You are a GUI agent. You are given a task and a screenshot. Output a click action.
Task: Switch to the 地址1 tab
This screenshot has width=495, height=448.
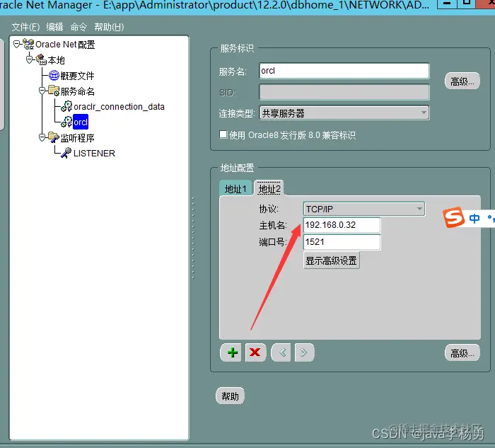point(235,189)
